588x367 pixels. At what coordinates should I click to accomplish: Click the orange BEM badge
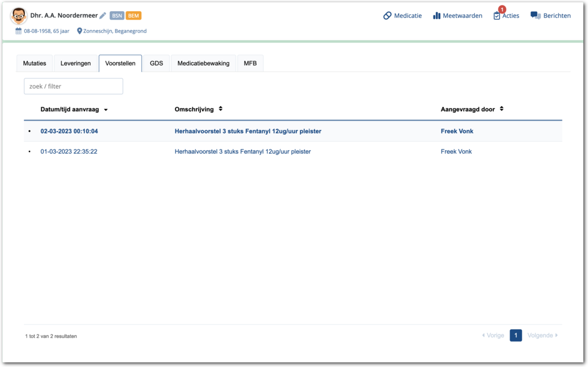pyautogui.click(x=134, y=16)
